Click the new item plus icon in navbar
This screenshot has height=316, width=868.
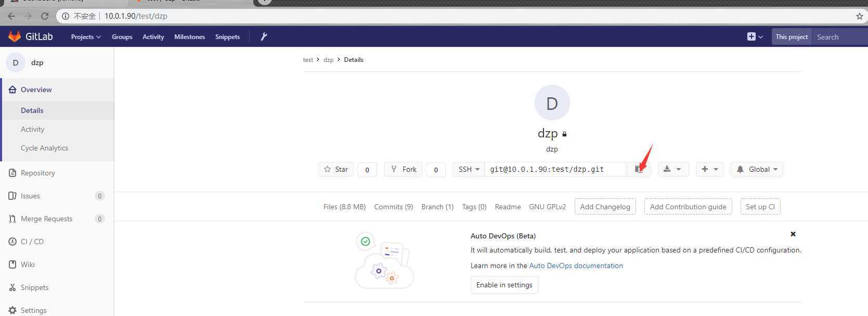(x=755, y=36)
